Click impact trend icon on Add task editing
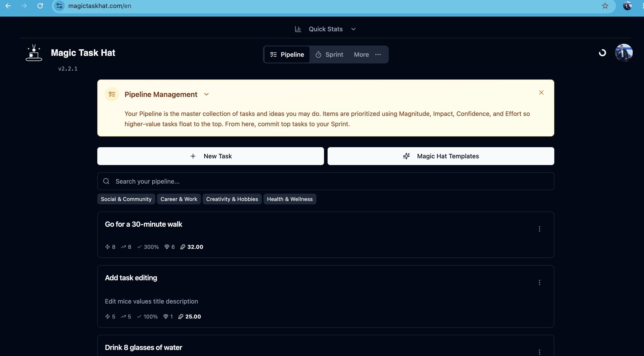644x356 pixels. coord(123,316)
